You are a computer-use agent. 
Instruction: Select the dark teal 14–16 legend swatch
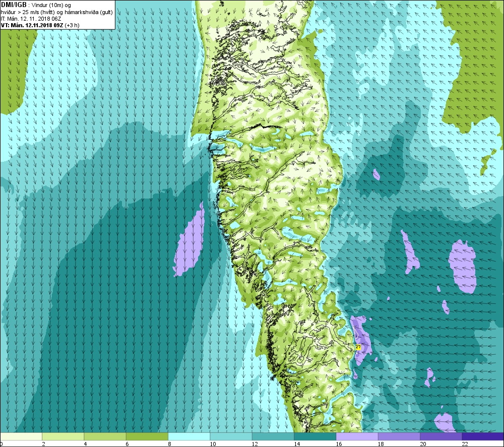tap(315, 436)
